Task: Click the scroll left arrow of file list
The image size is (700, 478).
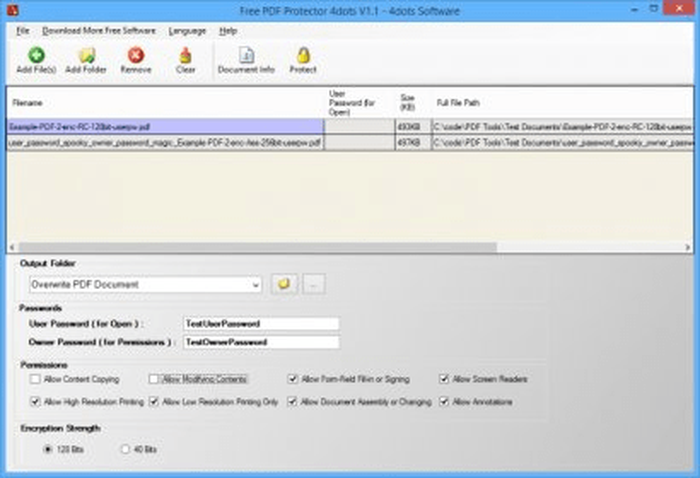Action: click(x=12, y=247)
